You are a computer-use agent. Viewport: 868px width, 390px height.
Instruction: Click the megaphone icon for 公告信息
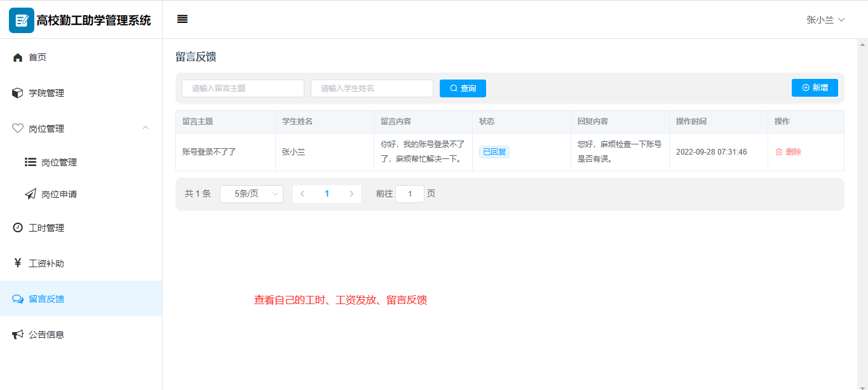[x=18, y=335]
